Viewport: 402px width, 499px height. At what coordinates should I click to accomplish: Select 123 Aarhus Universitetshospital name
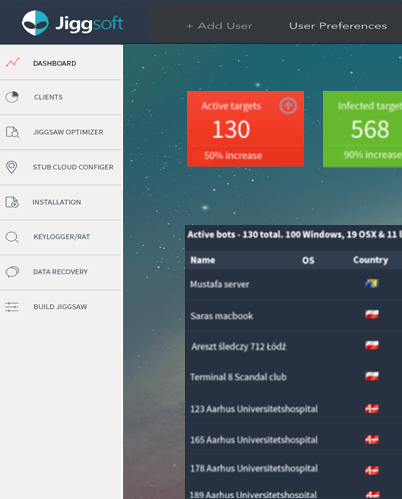[254, 409]
